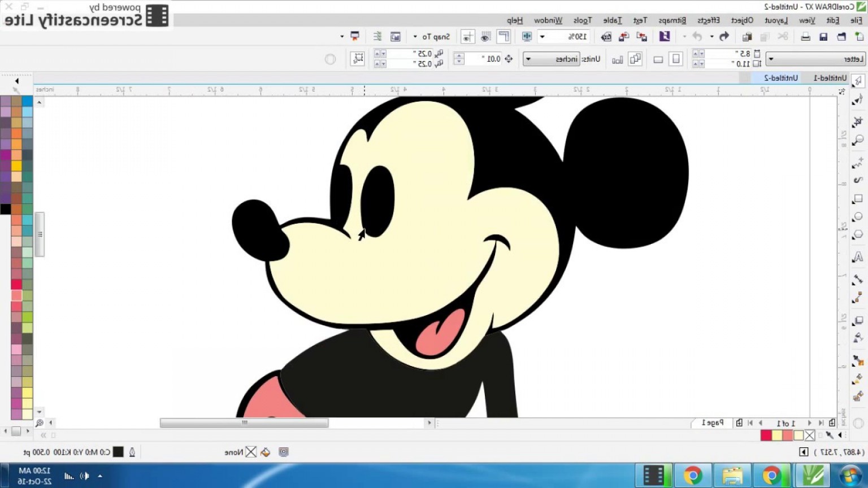This screenshot has width=868, height=488.
Task: Open the Units inches dropdown
Action: coord(528,59)
